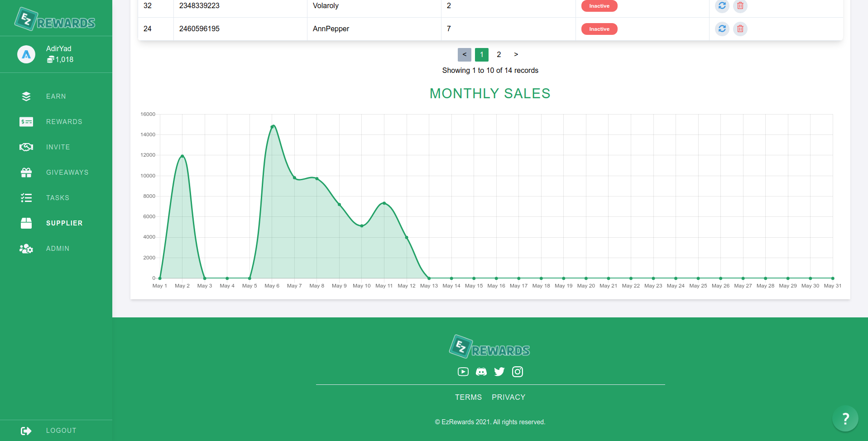Go to previous page of records
The width and height of the screenshot is (868, 441).
click(465, 55)
